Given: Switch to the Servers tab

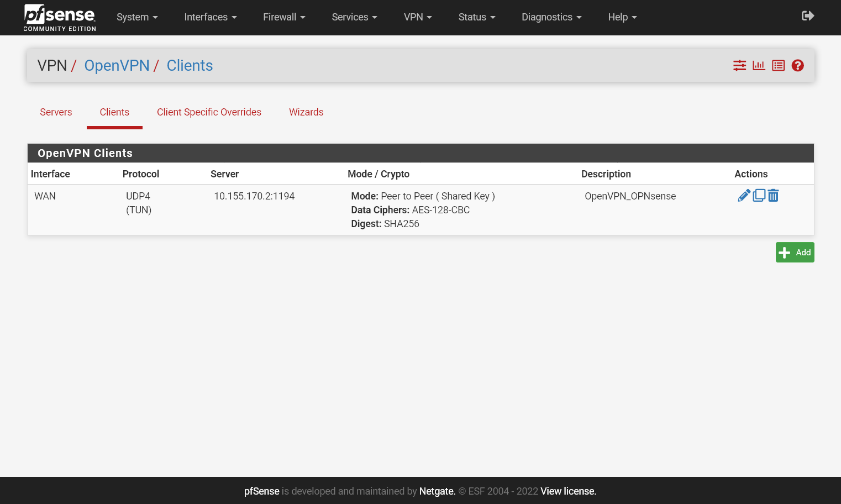Looking at the screenshot, I should pyautogui.click(x=56, y=112).
